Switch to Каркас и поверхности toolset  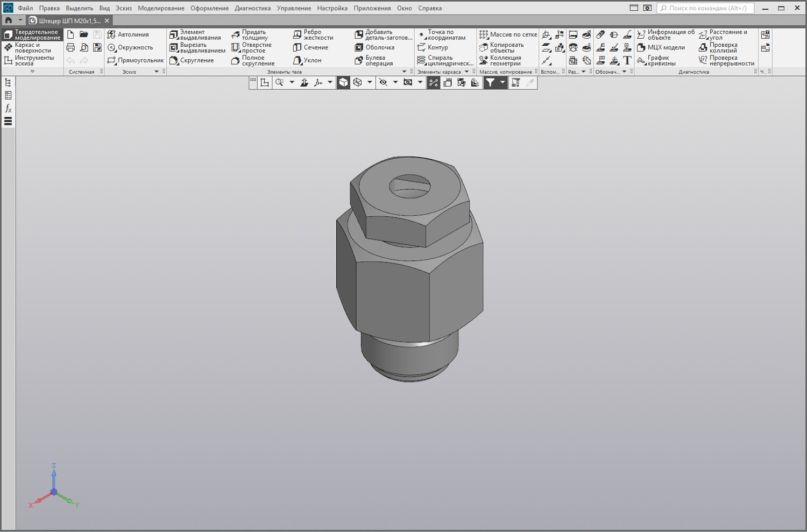pos(32,48)
